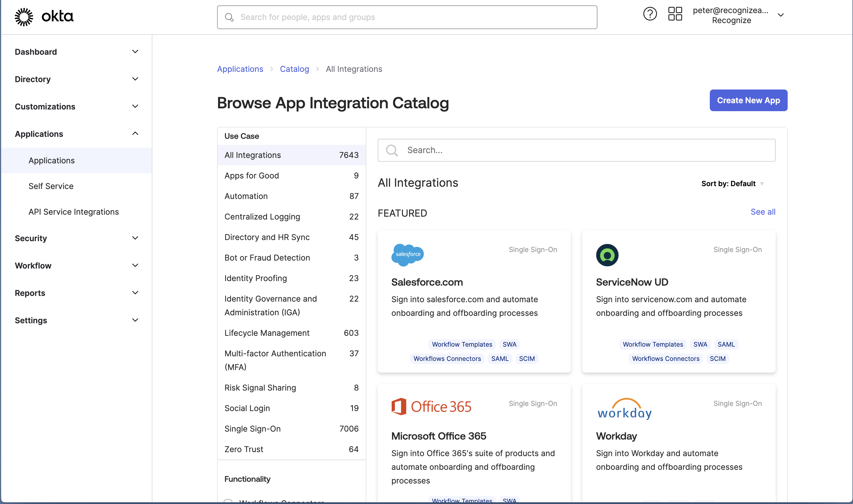Filter by Bot or Fraud Detection
The height and width of the screenshot is (504, 853).
[x=291, y=258]
